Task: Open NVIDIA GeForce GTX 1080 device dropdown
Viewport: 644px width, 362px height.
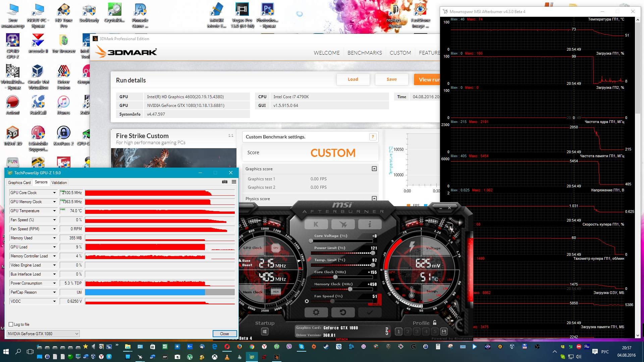Action: click(76, 334)
